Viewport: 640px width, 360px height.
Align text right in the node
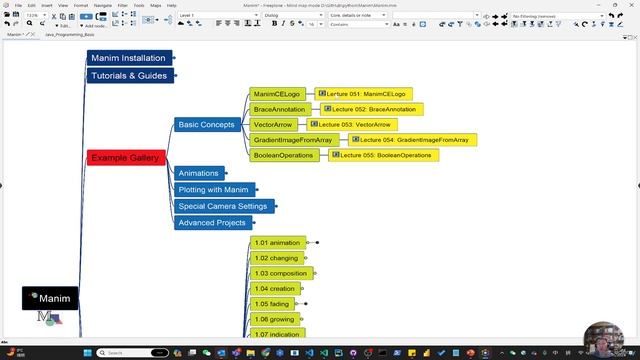pyautogui.click(x=237, y=24)
